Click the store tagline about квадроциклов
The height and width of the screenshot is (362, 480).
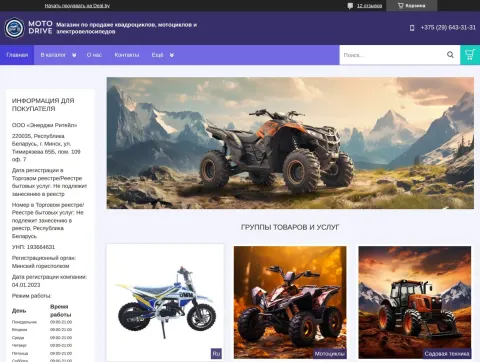pyautogui.click(x=126, y=28)
